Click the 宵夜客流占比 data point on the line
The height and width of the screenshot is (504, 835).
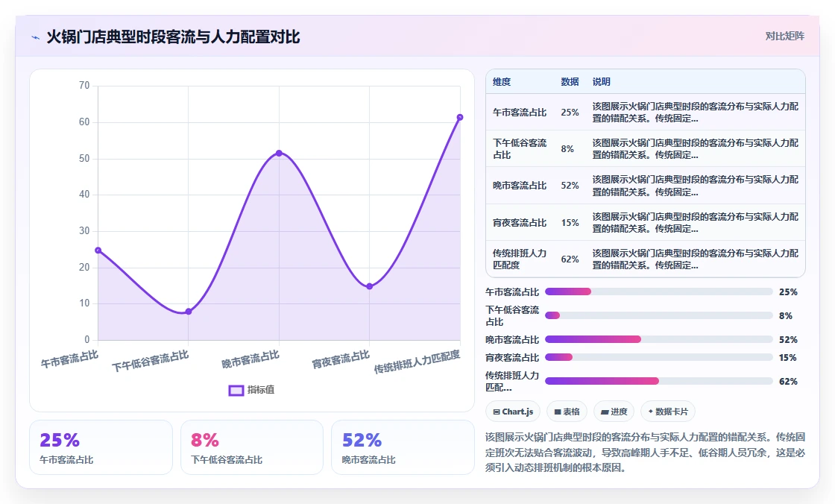[370, 286]
